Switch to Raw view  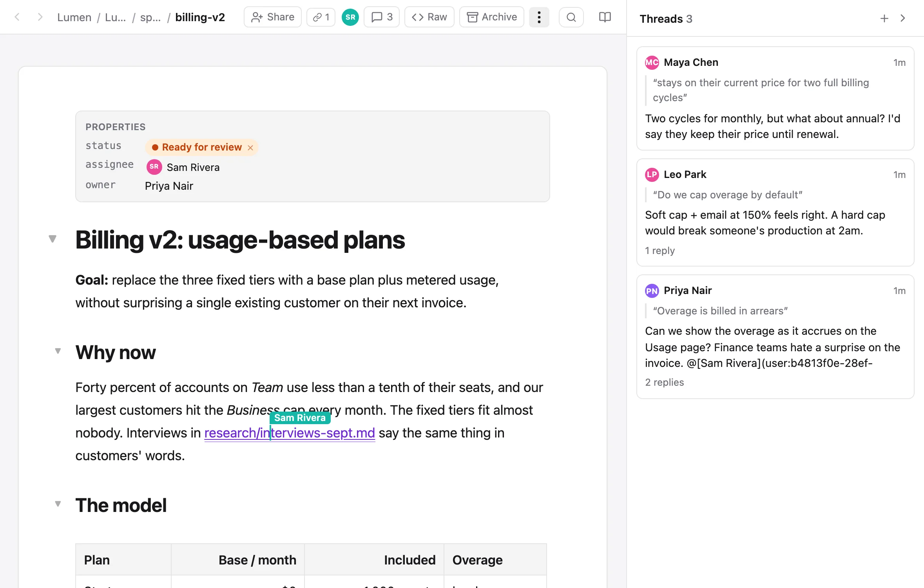click(x=429, y=17)
